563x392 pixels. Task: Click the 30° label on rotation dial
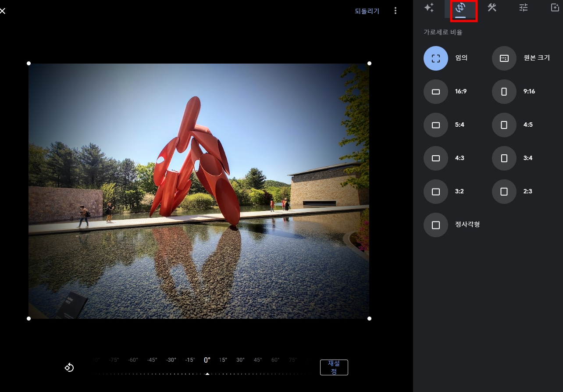(x=240, y=360)
